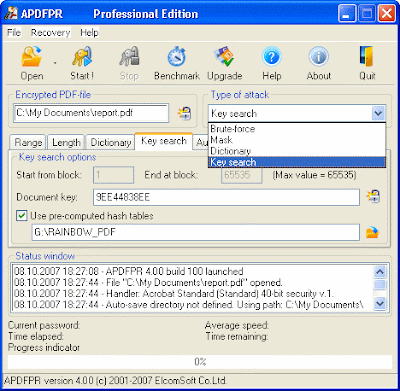Viewport: 400px width, 391px height.
Task: Click the 0% progress indicator bar
Action: [x=200, y=362]
